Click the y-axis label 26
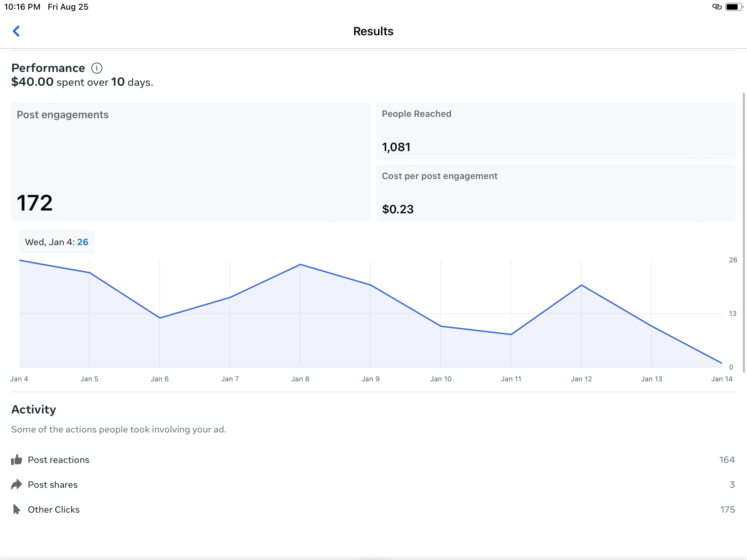 tap(733, 260)
